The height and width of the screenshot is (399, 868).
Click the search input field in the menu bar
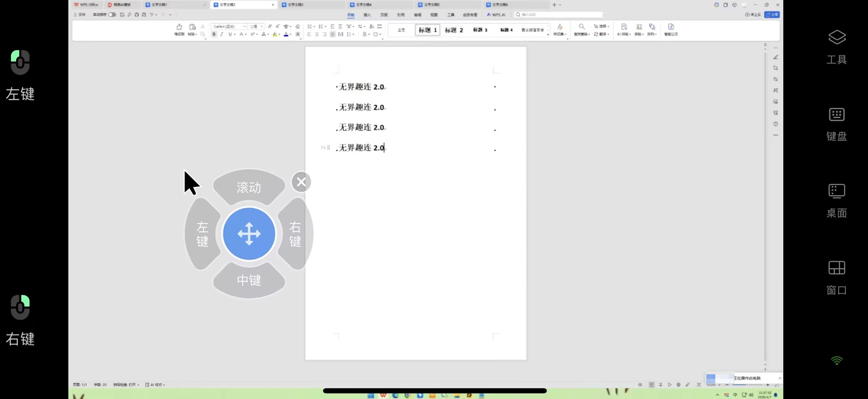click(x=560, y=15)
